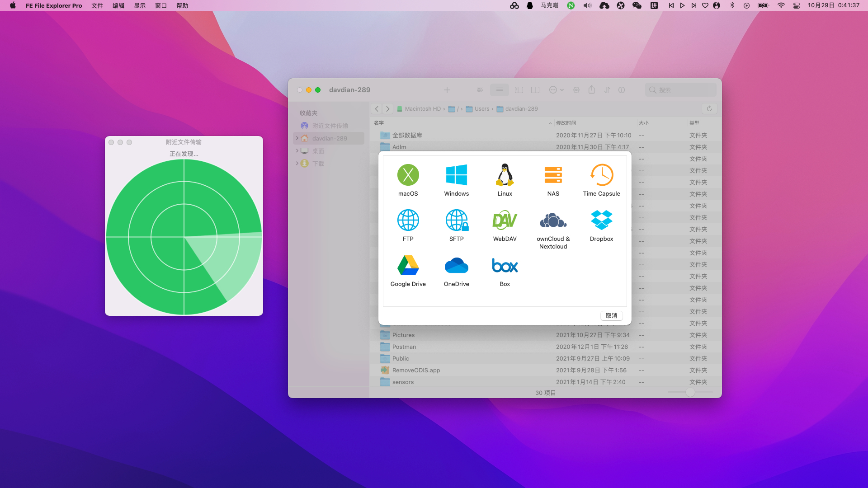This screenshot has height=488, width=868.
Task: Choose the OneDrive cloud icon
Action: [x=456, y=266]
